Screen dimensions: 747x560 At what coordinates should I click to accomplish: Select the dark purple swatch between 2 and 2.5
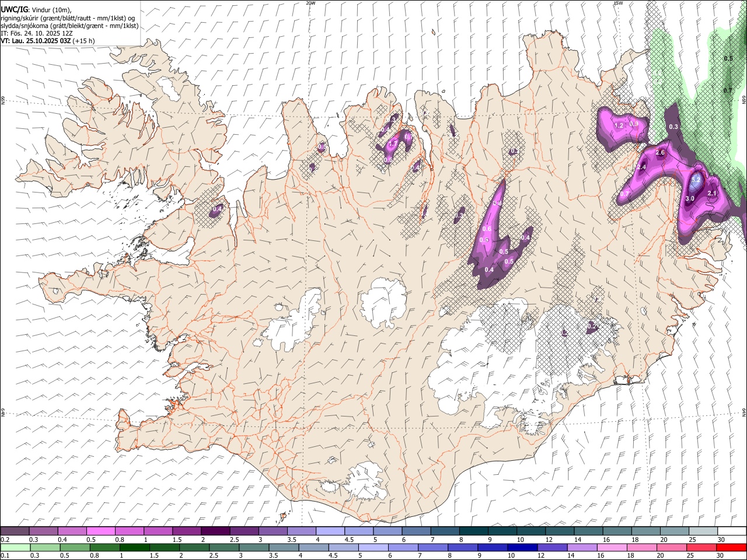point(215,531)
